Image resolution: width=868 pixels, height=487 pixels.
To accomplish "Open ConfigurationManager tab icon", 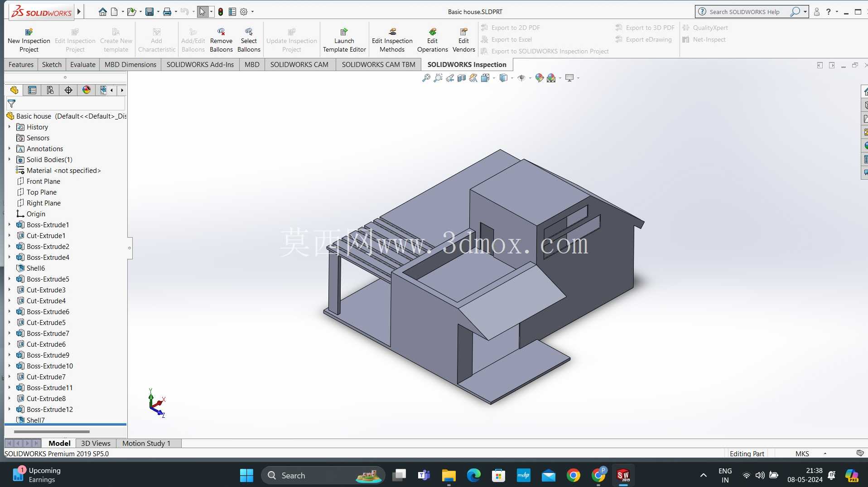I will tap(50, 90).
